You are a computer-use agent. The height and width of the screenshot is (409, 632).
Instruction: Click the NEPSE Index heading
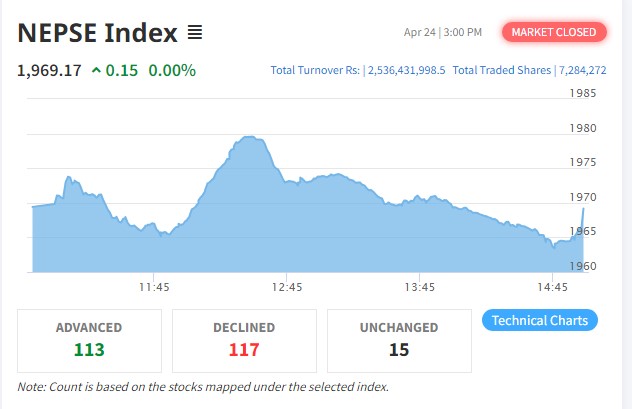coord(97,32)
